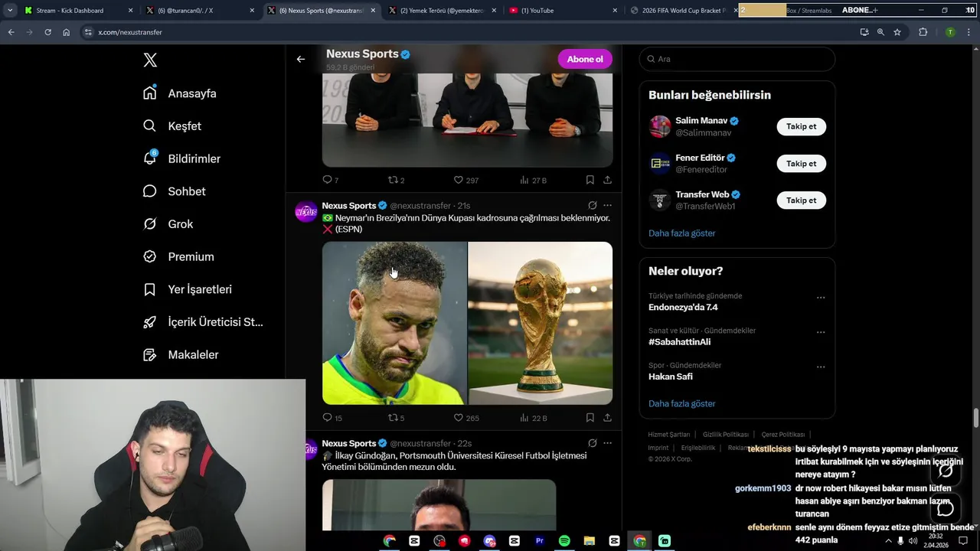Share the Neymar post
Screen dimensions: 980x551
point(607,418)
